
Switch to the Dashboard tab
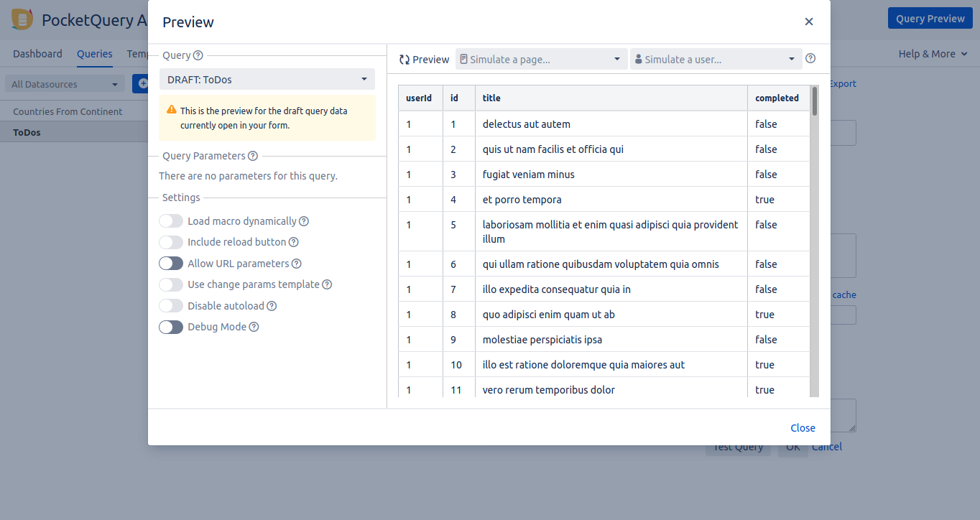[37, 54]
